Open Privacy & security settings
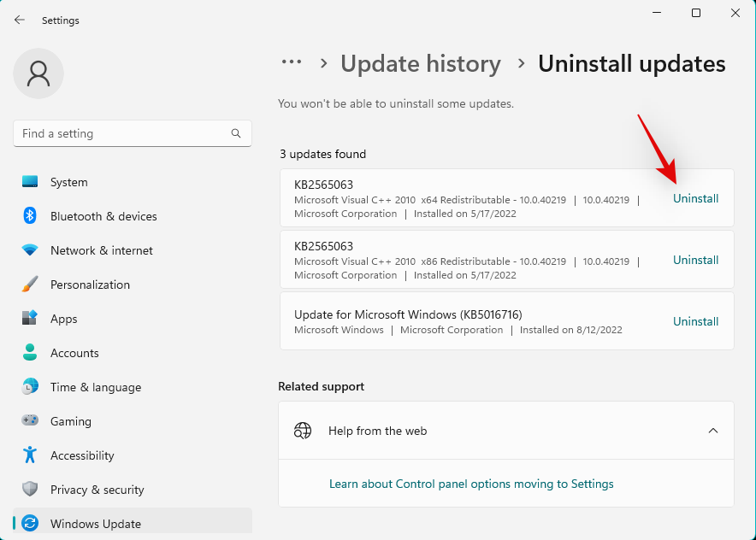 point(29,490)
